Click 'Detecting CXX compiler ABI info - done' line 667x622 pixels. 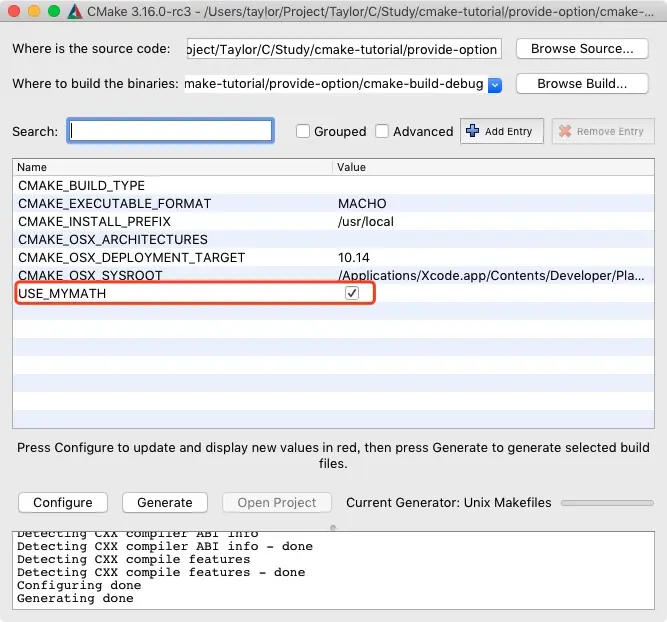(x=165, y=546)
